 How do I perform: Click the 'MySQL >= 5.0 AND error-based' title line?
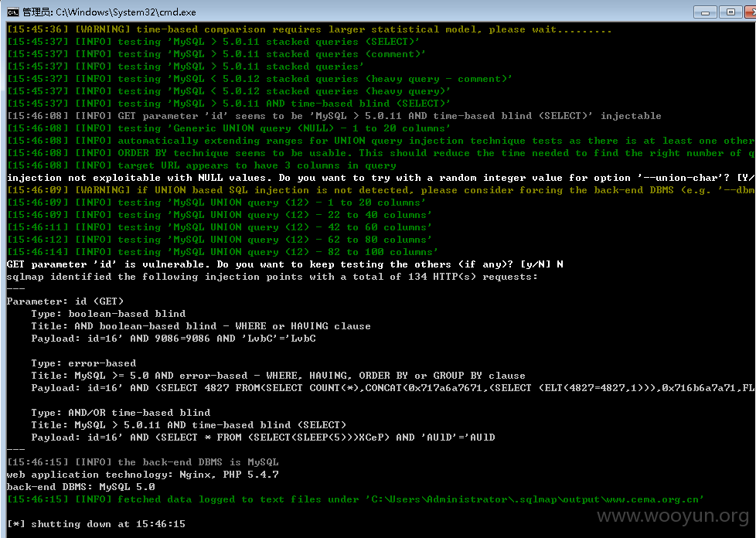pyautogui.click(x=278, y=376)
